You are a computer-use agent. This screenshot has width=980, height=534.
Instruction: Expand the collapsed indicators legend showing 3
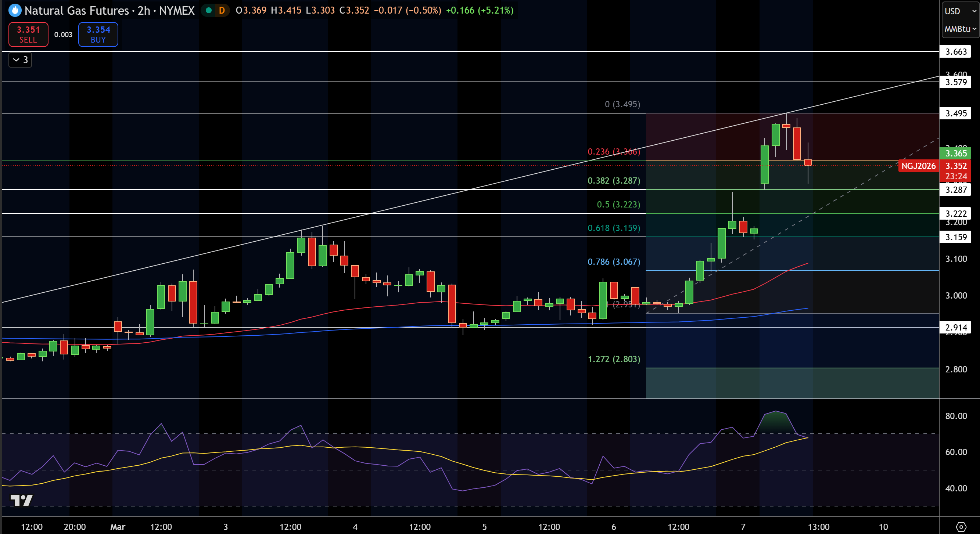(x=20, y=60)
